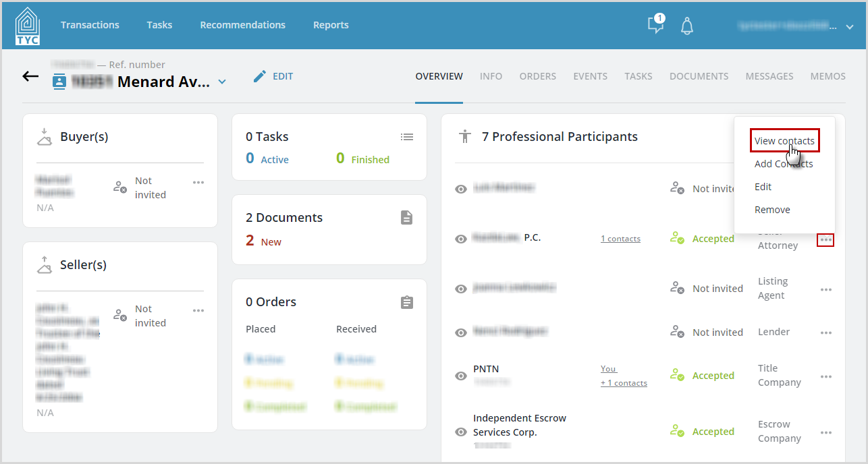The height and width of the screenshot is (464, 868).
Task: Go back with the left arrow
Action: [x=30, y=76]
